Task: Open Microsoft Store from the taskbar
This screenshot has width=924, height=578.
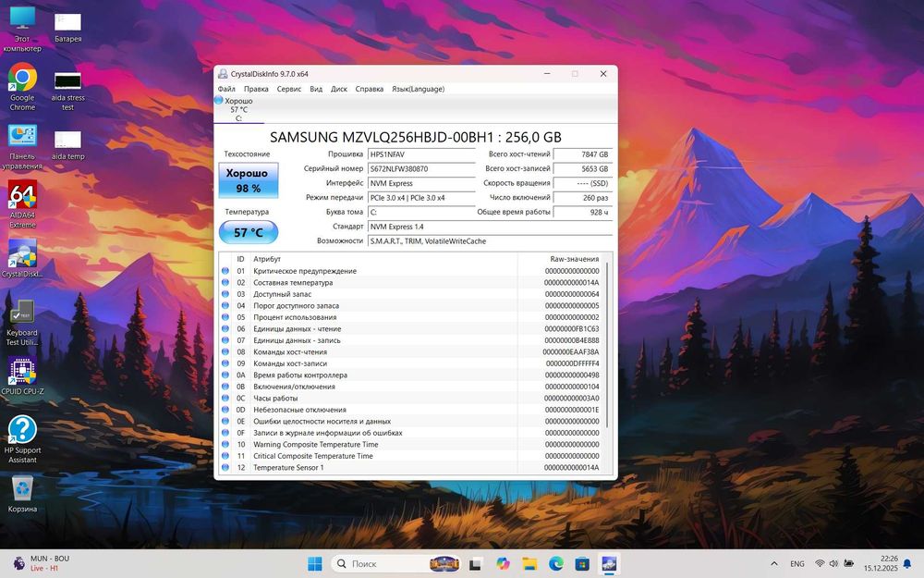Action: (x=582, y=564)
